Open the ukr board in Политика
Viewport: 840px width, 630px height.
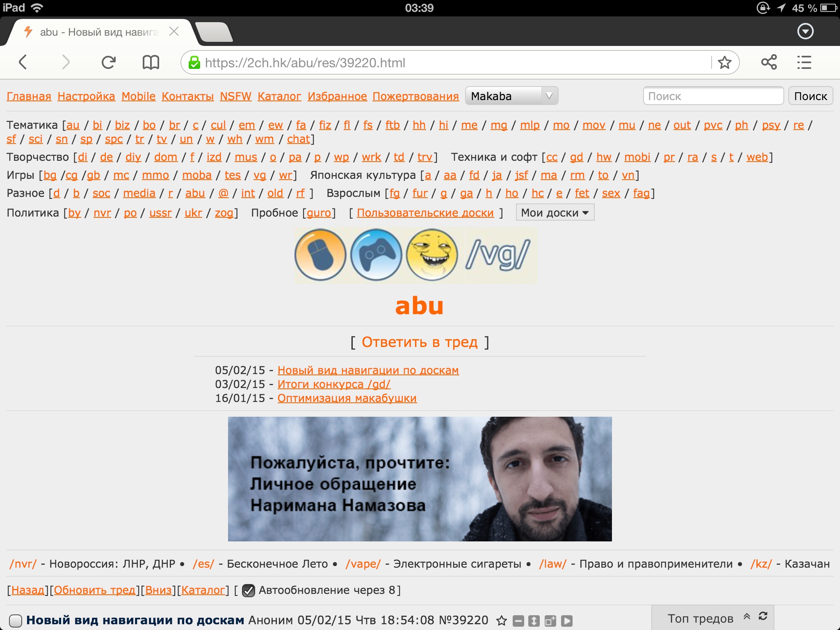193,213
